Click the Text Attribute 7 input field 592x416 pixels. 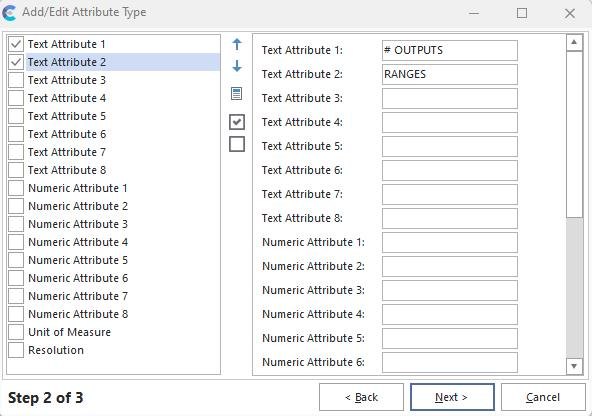pyautogui.click(x=450, y=194)
